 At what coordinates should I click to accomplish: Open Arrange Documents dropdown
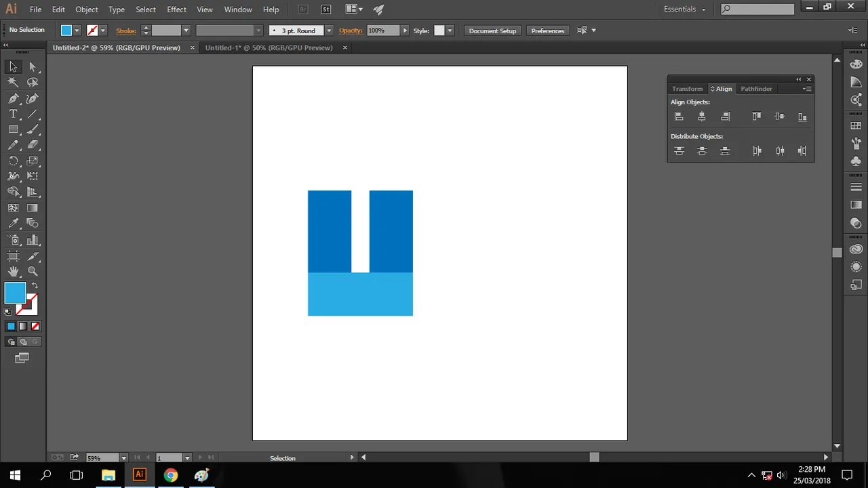coord(354,9)
